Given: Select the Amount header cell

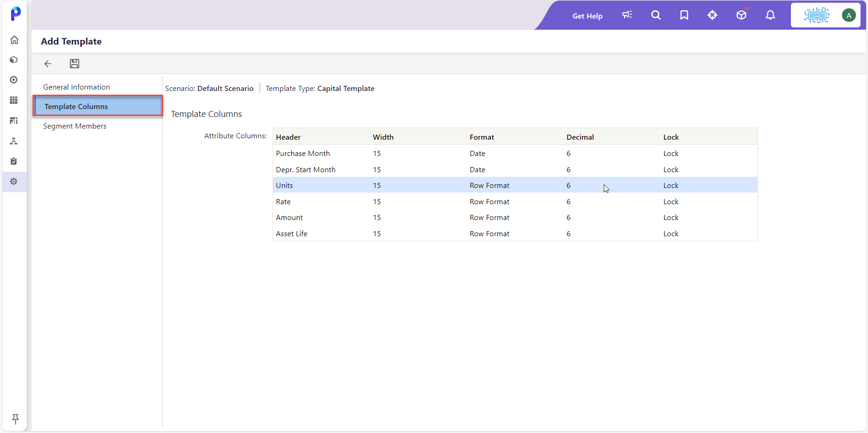Looking at the screenshot, I should 289,217.
